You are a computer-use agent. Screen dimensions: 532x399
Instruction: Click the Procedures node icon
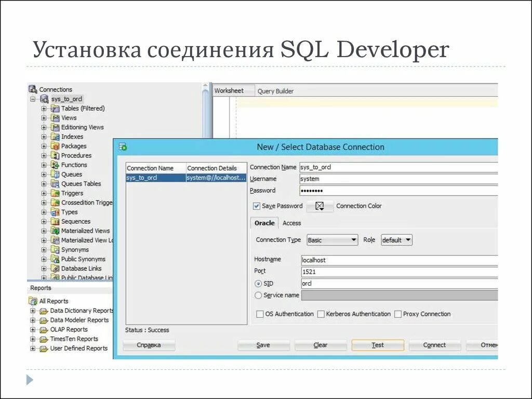(x=55, y=155)
